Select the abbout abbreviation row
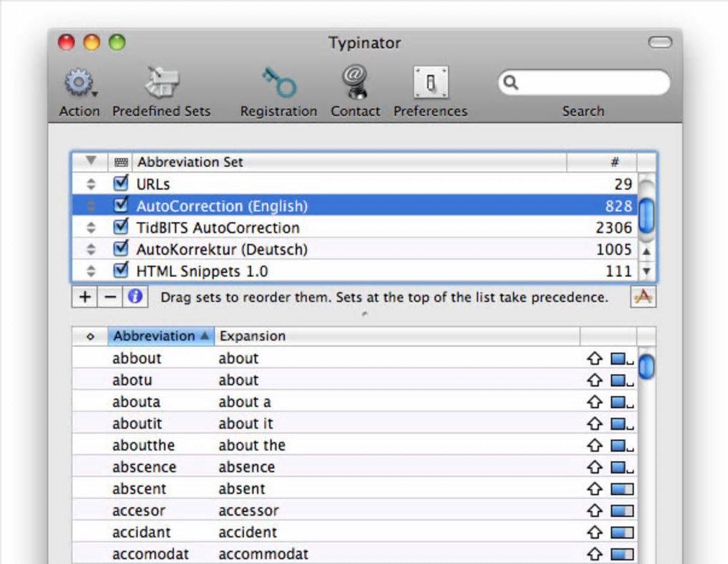 pyautogui.click(x=355, y=358)
